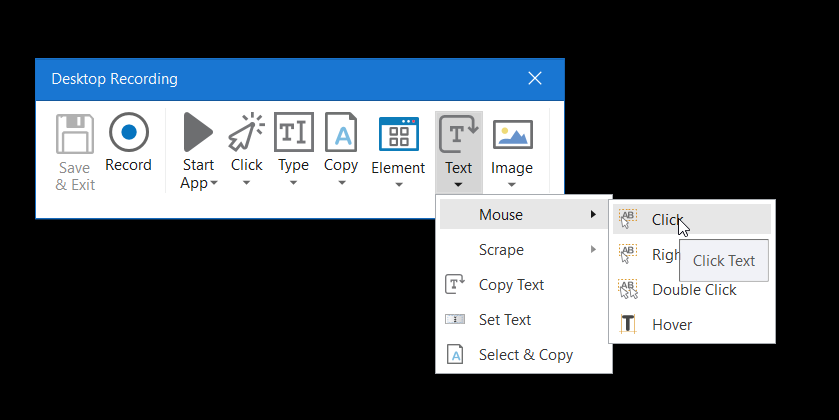Choose Select & Copy menu item

point(524,355)
